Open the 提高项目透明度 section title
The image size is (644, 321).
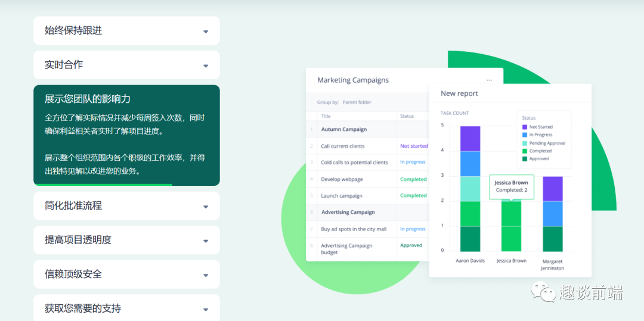[x=78, y=240]
